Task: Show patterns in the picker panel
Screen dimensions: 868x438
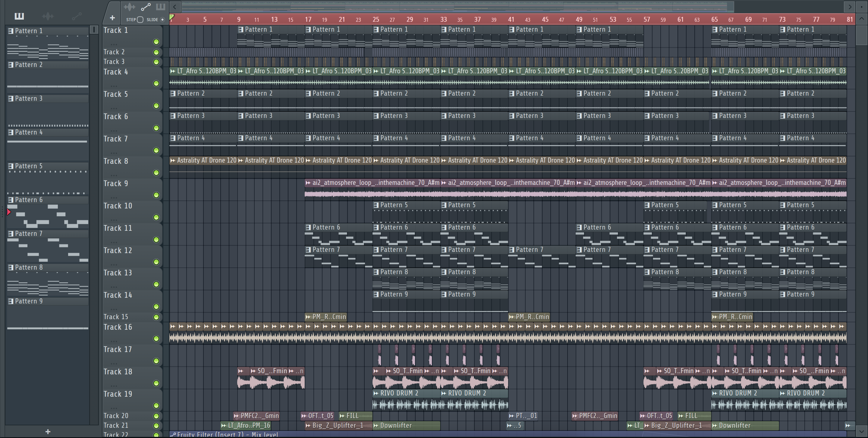Action: [19, 16]
